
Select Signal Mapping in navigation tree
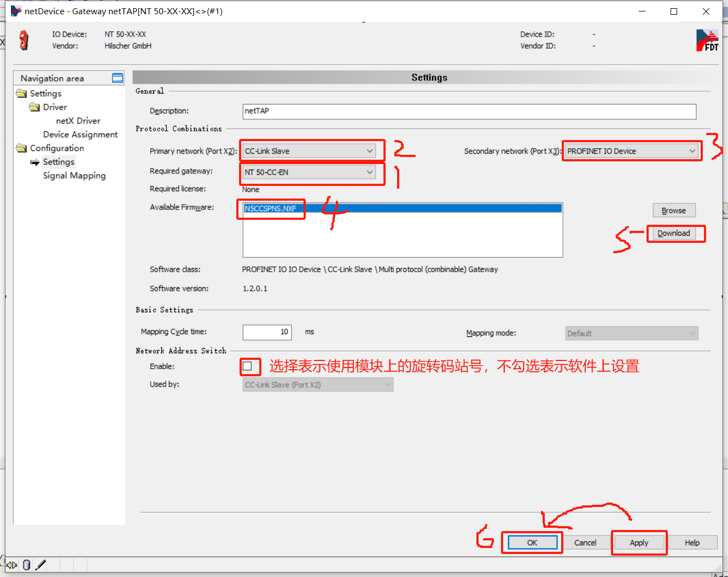point(74,176)
